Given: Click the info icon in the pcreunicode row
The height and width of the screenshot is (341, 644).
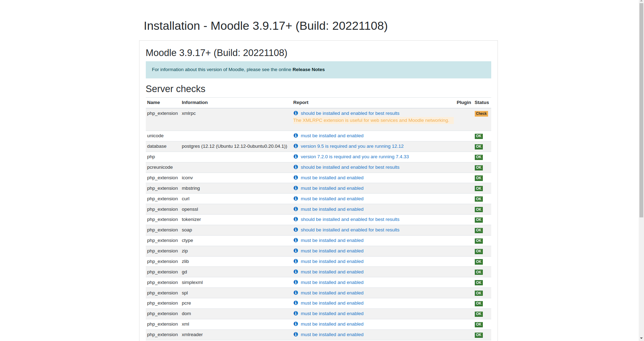Looking at the screenshot, I should pyautogui.click(x=296, y=167).
